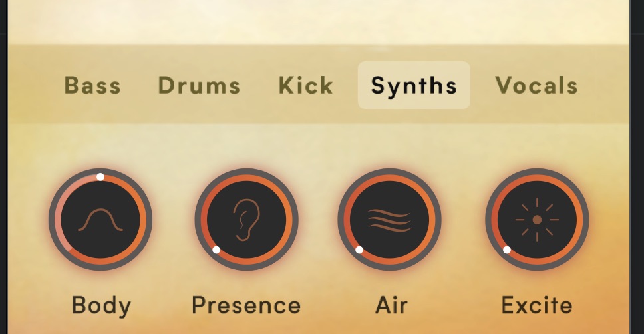The image size is (644, 334).
Task: Click the orange ring around the Excite knob
Action: [579, 220]
